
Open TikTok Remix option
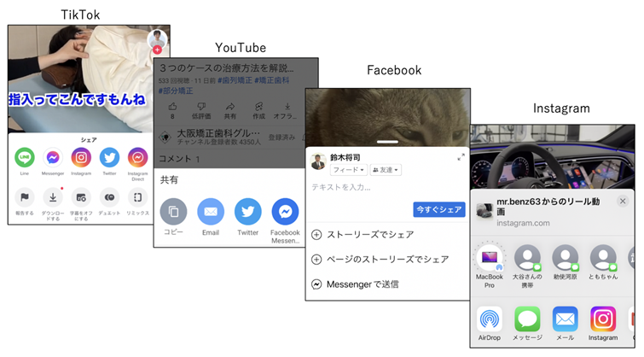pyautogui.click(x=137, y=198)
